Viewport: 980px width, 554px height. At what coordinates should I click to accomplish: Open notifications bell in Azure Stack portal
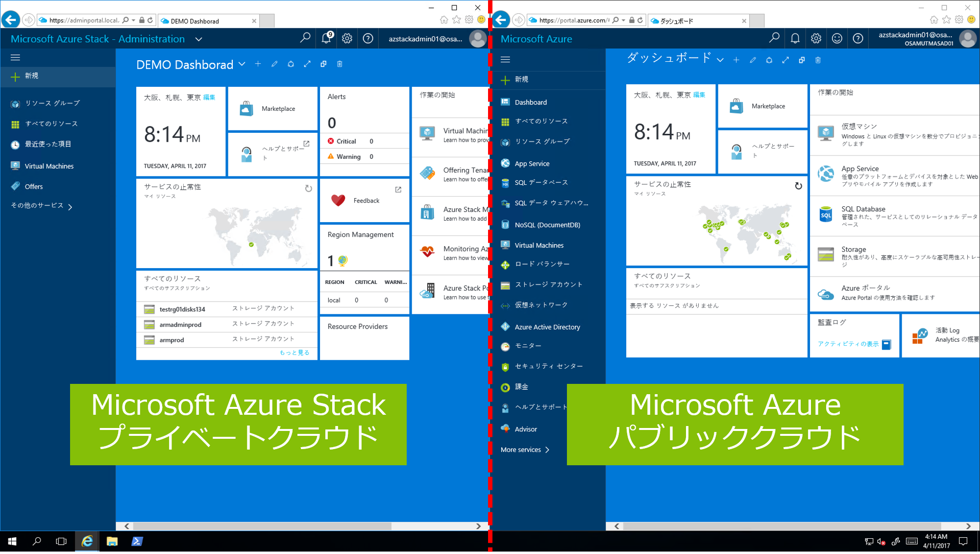point(326,38)
